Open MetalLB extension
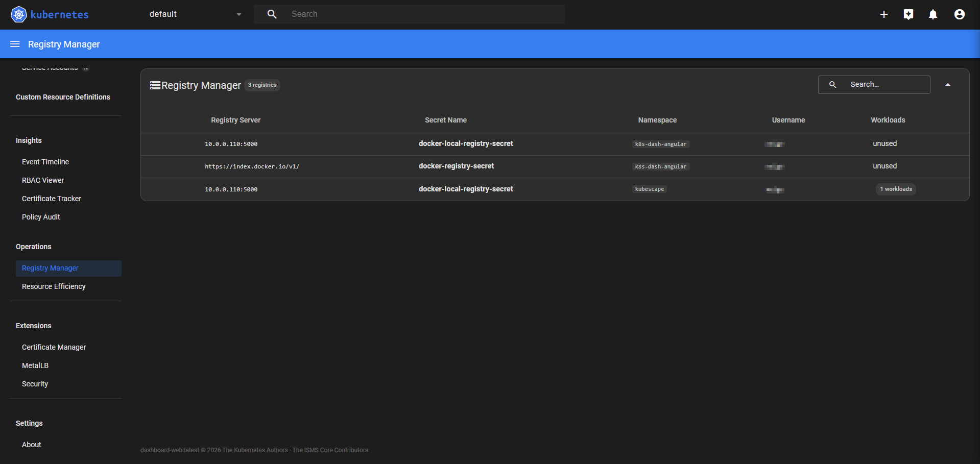This screenshot has height=464, width=980. click(x=35, y=365)
